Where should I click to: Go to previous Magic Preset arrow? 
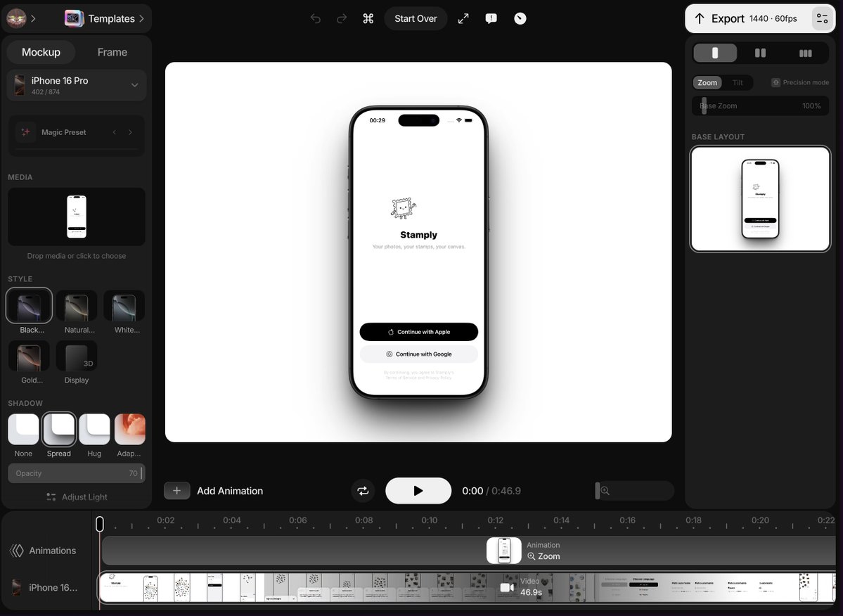click(x=115, y=132)
